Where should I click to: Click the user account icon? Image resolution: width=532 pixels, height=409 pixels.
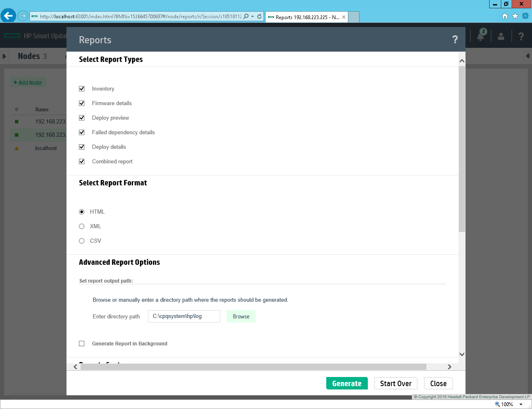501,37
